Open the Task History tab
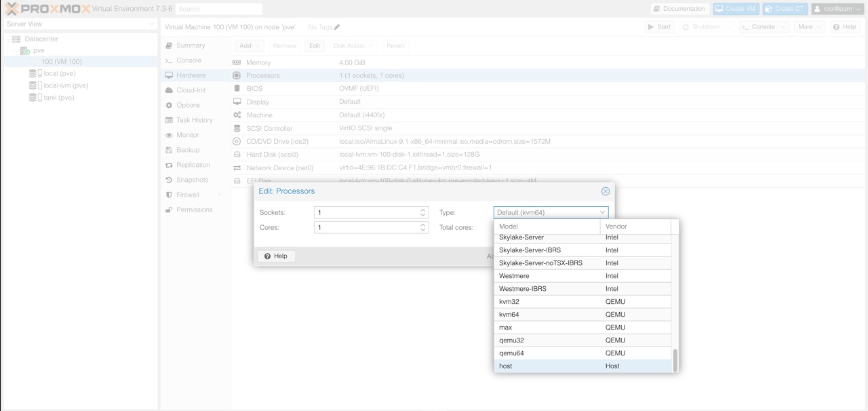Image resolution: width=868 pixels, height=411 pixels. (195, 120)
